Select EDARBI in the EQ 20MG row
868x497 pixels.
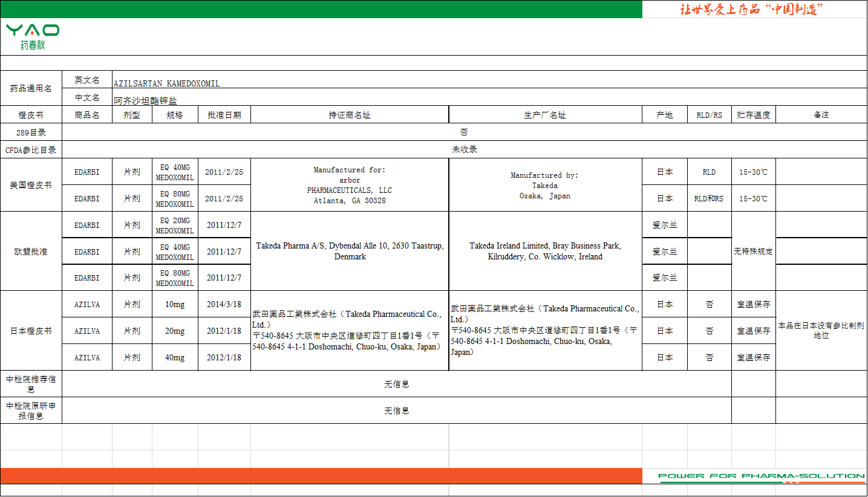(x=87, y=225)
